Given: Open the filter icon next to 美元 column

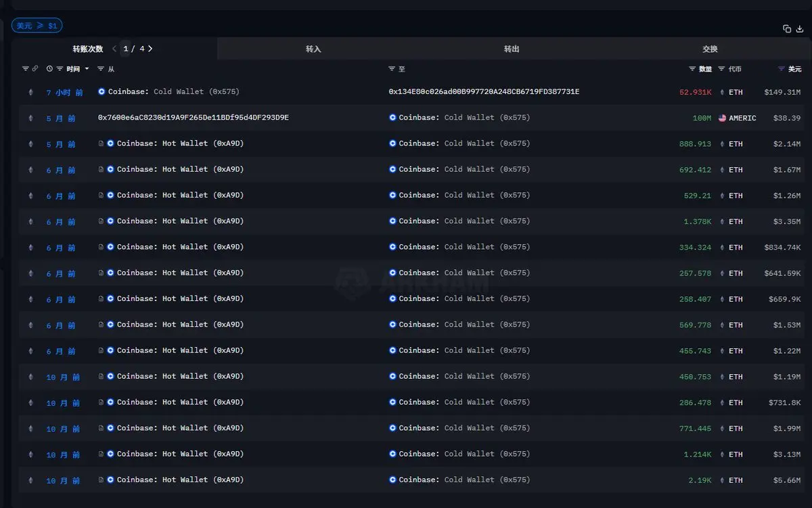Looking at the screenshot, I should pyautogui.click(x=782, y=69).
